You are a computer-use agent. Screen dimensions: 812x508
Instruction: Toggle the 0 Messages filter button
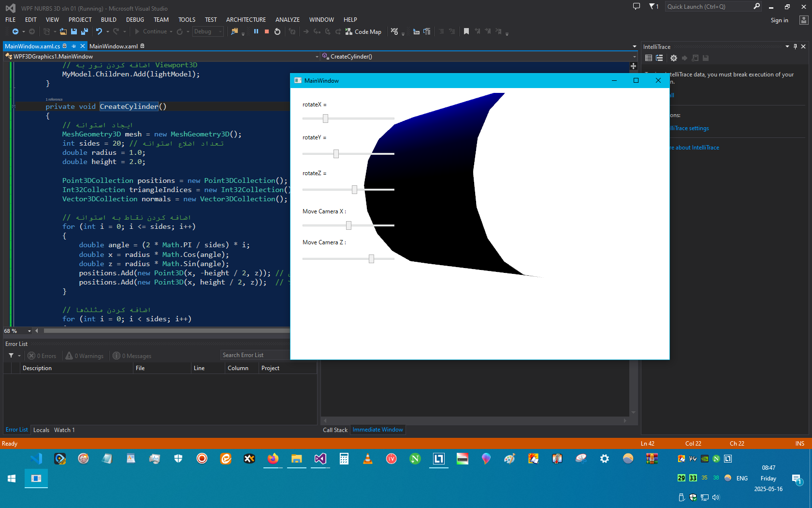coord(132,356)
